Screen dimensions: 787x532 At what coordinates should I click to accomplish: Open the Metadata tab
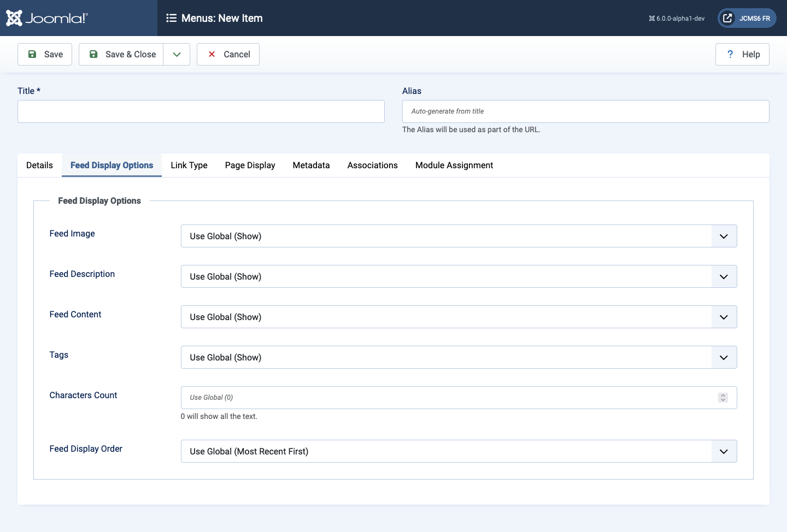312,165
